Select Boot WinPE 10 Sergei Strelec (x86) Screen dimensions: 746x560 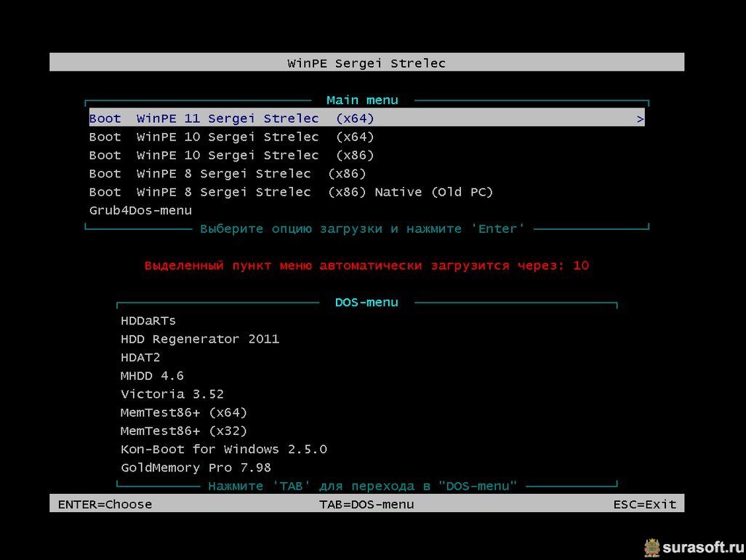click(232, 155)
